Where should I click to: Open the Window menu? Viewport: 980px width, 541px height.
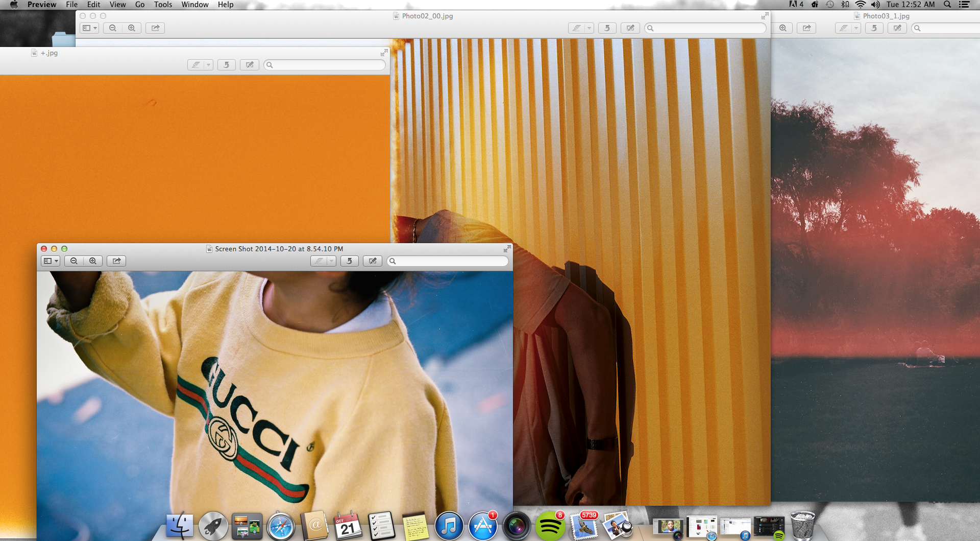[195, 5]
